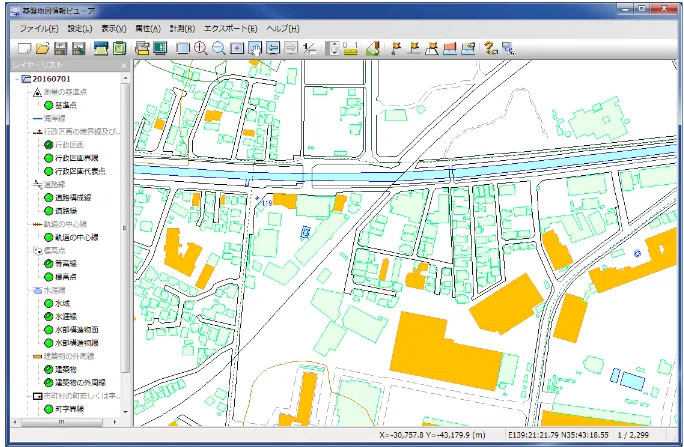Image resolution: width=684 pixels, height=447 pixels.
Task: Click the second orange flag icon
Action: (x=414, y=48)
